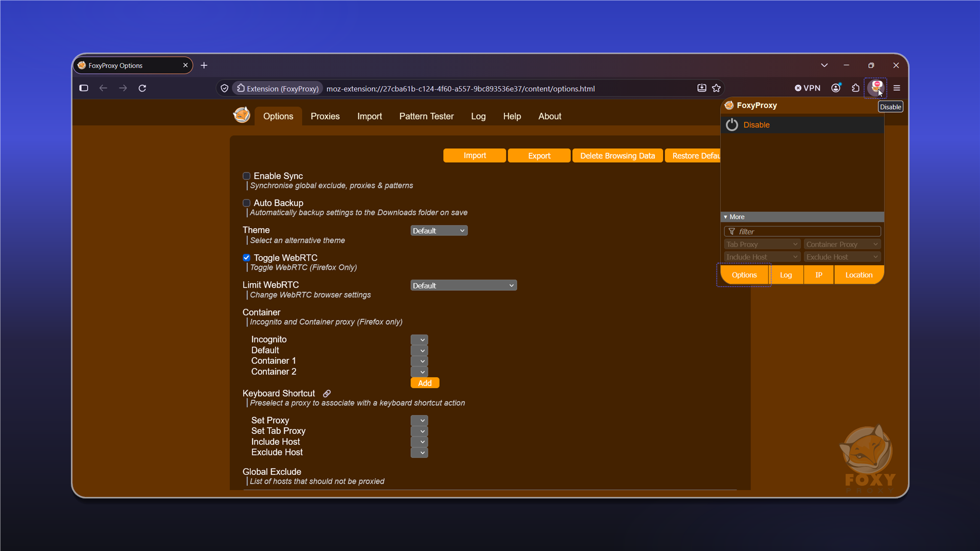The height and width of the screenshot is (551, 980).
Task: Click the filter input field in popup
Action: click(x=802, y=232)
